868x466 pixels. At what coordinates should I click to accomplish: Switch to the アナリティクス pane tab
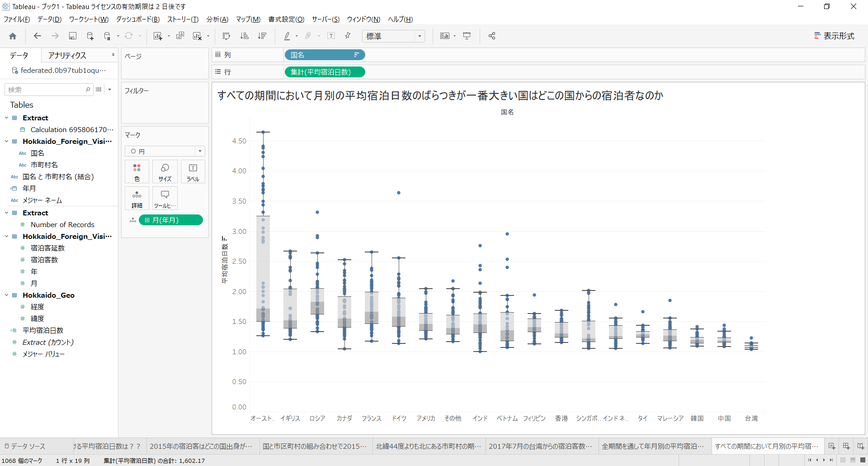(x=67, y=55)
